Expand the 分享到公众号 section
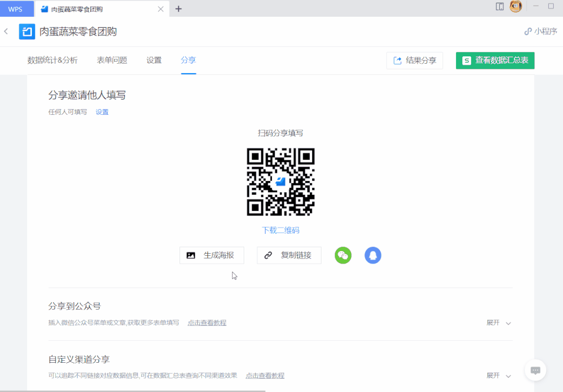Image resolution: width=563 pixels, height=392 pixels. click(x=498, y=323)
